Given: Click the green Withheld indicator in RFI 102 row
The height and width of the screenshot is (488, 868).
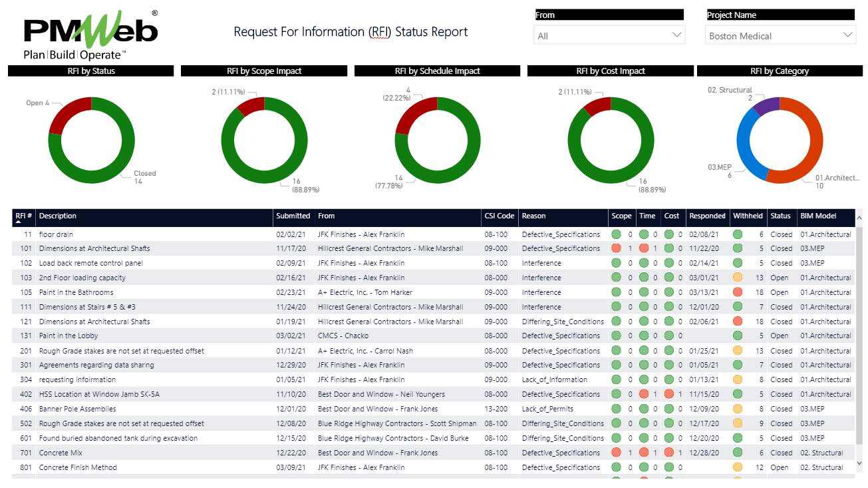Looking at the screenshot, I should click(738, 263).
